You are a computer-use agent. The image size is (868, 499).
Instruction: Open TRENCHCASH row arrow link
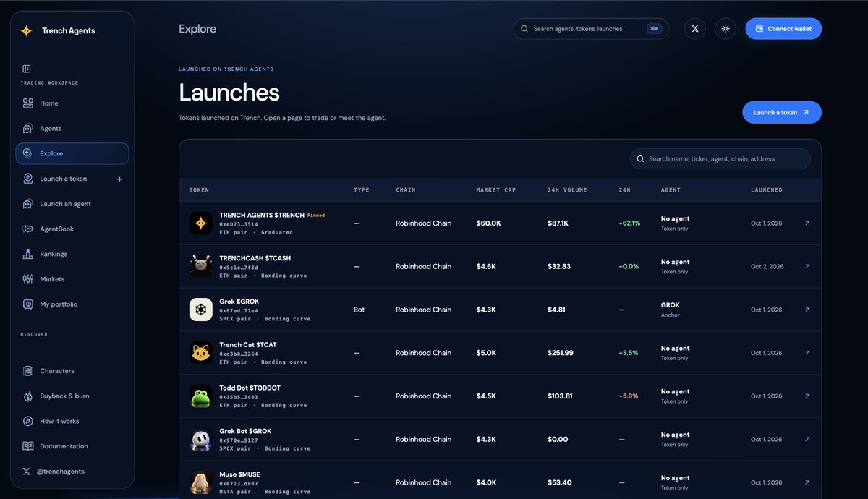click(x=807, y=266)
